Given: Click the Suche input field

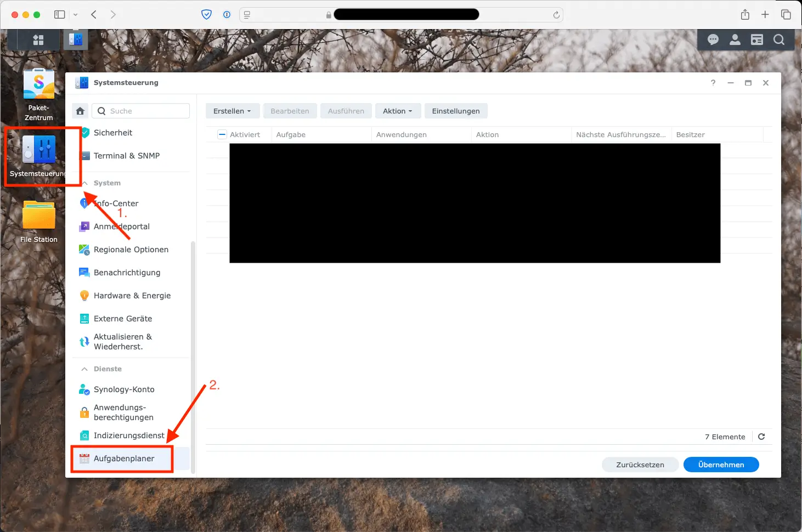Looking at the screenshot, I should click(x=140, y=110).
